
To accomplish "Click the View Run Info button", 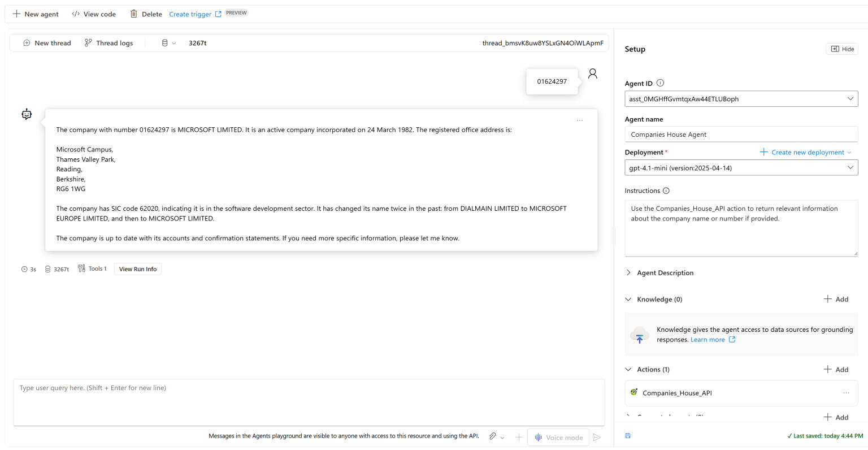I will 137,269.
